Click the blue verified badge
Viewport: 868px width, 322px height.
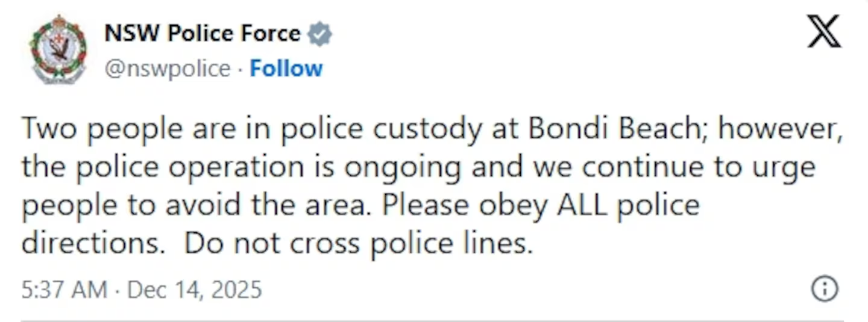click(319, 35)
